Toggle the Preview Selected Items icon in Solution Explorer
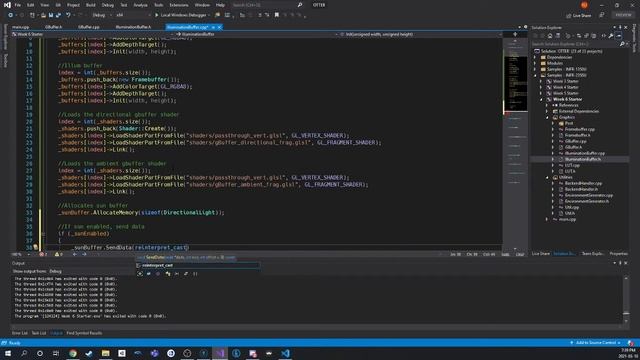The height and width of the screenshot is (360, 640). (619, 36)
